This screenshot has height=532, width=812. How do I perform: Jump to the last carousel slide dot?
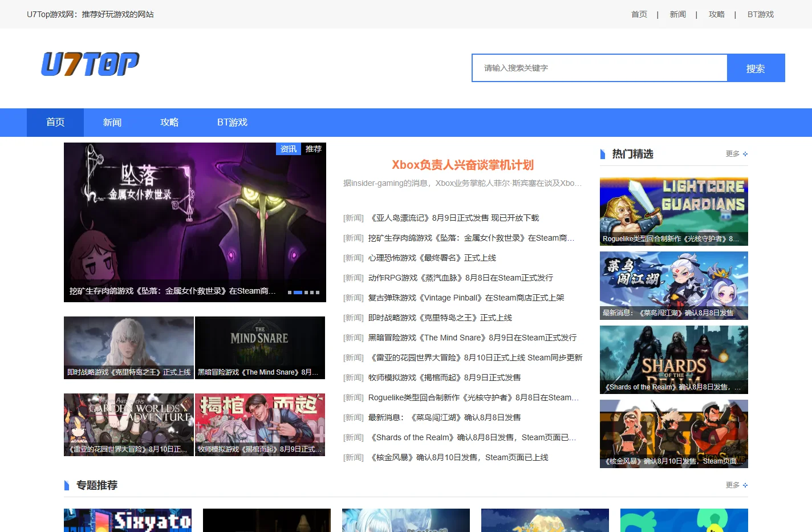(x=318, y=293)
